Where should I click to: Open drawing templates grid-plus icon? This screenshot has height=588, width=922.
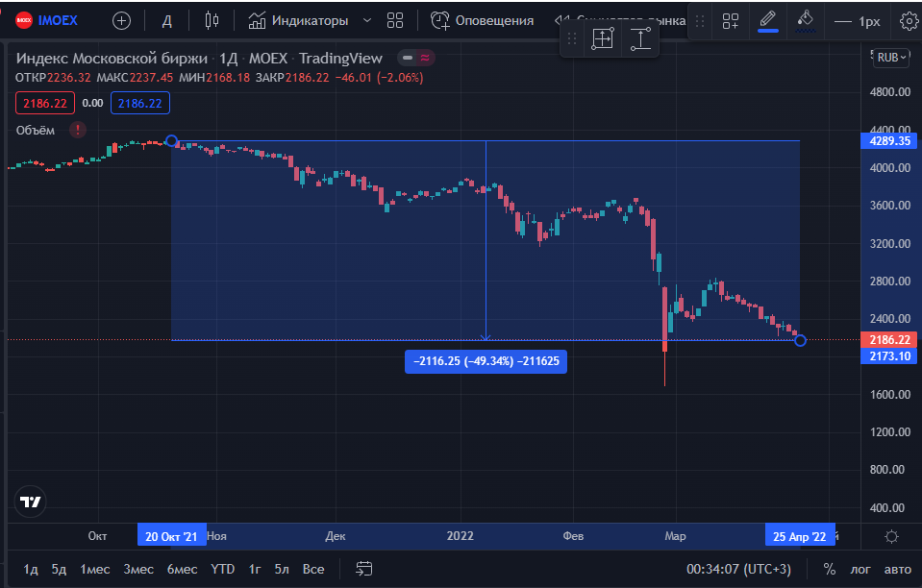[x=731, y=22]
